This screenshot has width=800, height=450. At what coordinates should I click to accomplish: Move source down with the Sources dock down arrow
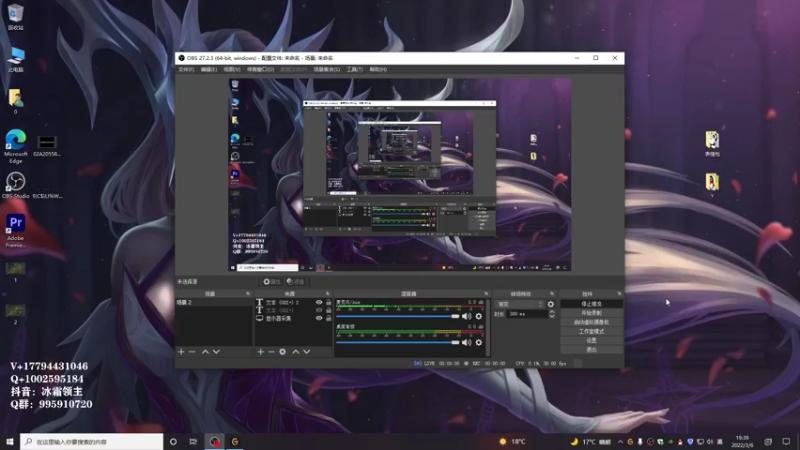(307, 352)
